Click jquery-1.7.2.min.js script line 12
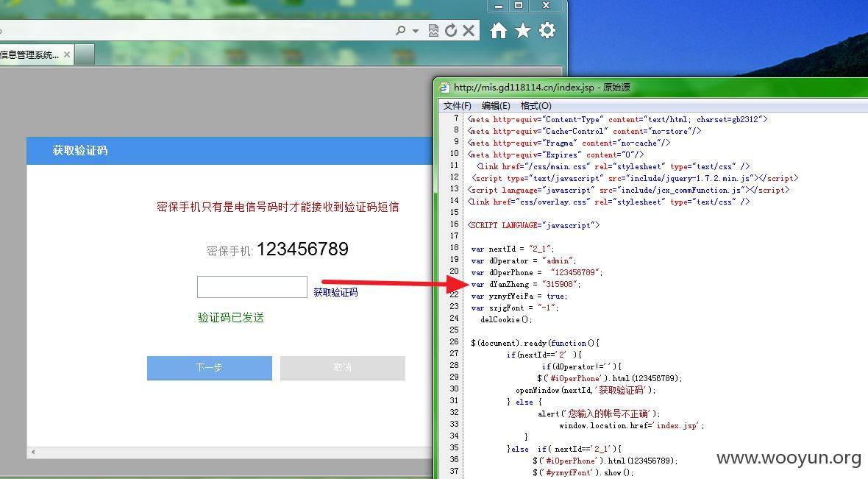This screenshot has width=868, height=479. click(x=635, y=178)
